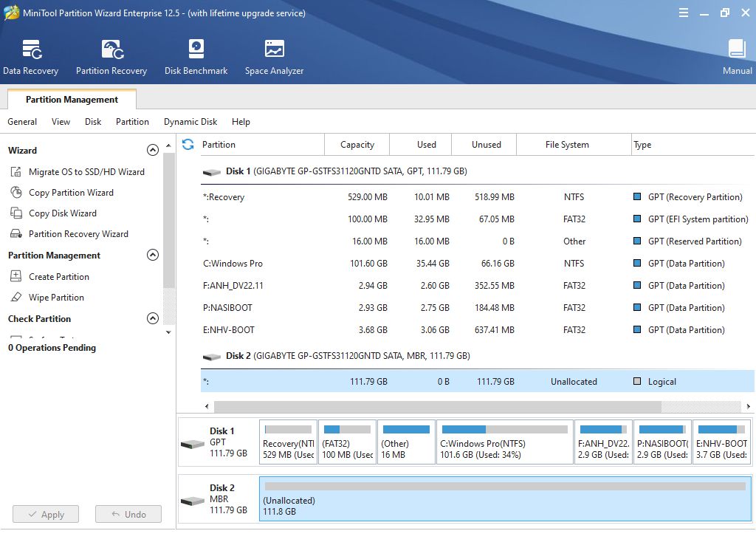
Task: Click the Apply button
Action: click(44, 515)
